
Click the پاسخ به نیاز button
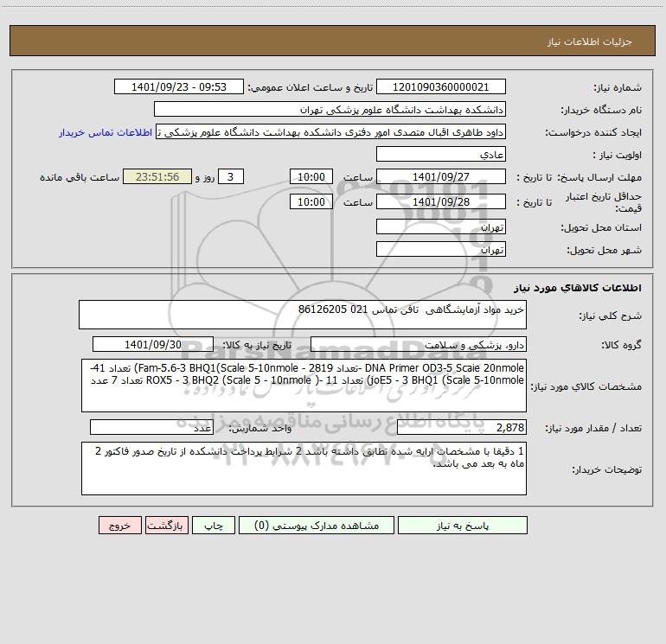point(463,525)
